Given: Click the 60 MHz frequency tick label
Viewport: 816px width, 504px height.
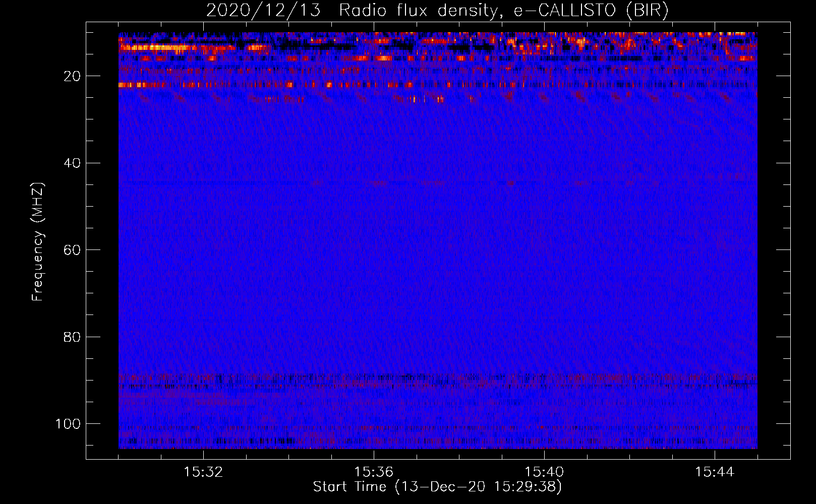Looking at the screenshot, I should pos(72,250).
